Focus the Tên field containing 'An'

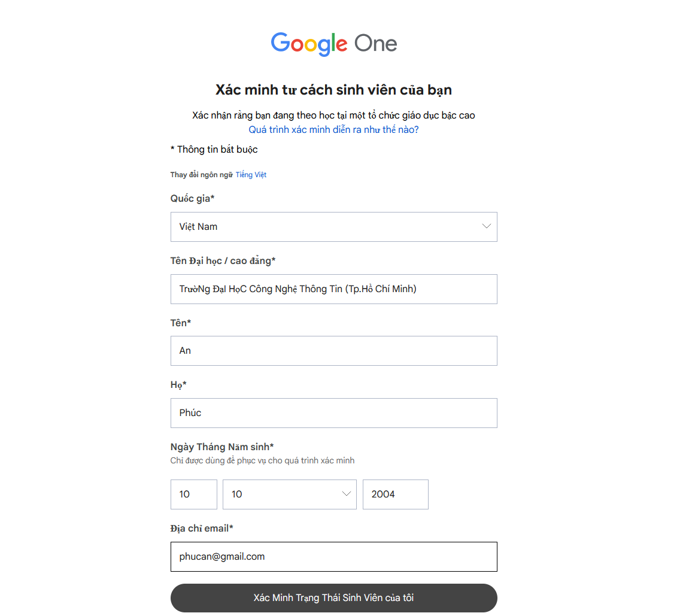pos(333,351)
